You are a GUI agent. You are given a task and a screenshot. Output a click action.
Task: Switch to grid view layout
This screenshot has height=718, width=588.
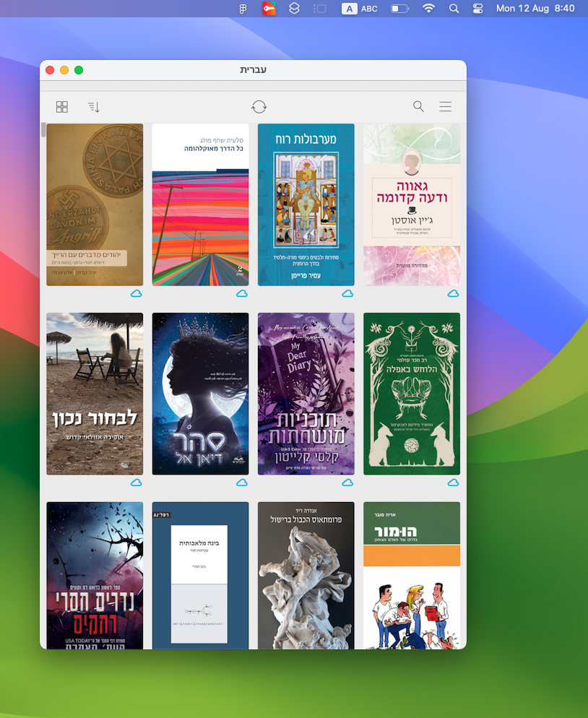pyautogui.click(x=62, y=107)
